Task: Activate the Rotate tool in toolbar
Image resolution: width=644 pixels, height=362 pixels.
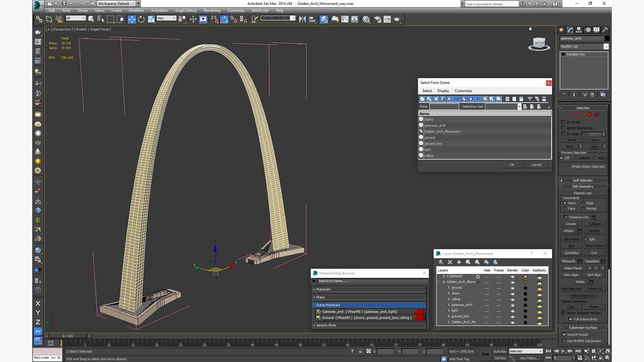Action: (x=141, y=19)
